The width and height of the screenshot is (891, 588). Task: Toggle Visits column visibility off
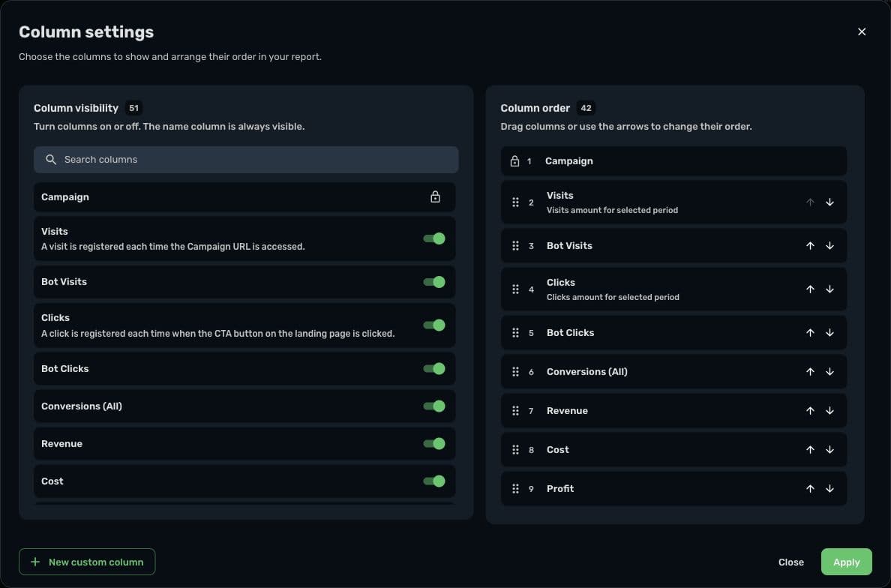(434, 238)
